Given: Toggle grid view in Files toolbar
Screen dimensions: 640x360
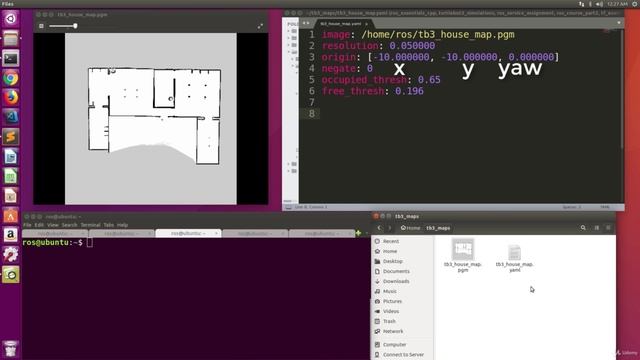Looking at the screenshot, I should pos(596,228).
